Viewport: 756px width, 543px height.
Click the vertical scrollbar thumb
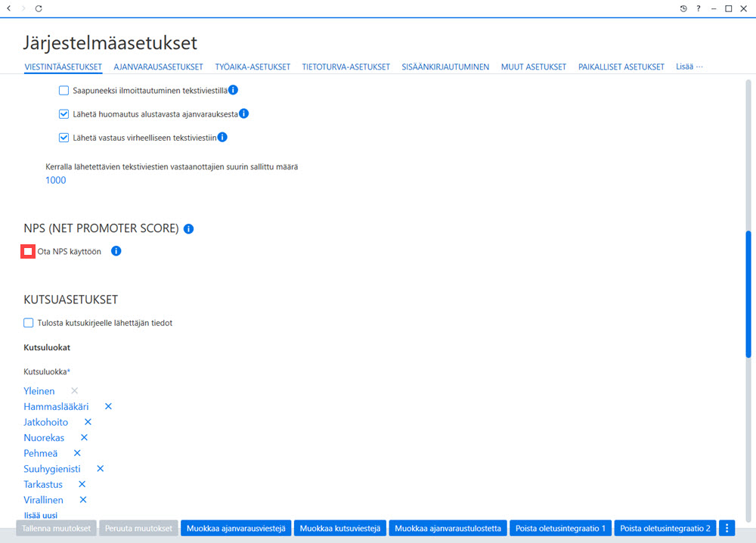pyautogui.click(x=748, y=294)
